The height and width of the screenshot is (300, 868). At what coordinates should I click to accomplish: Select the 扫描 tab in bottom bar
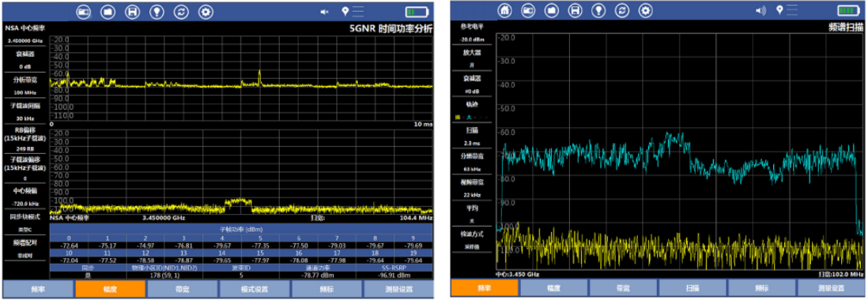692,288
